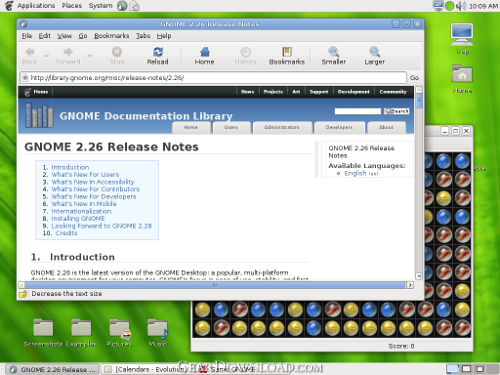Click the horizontal scrollbar of the page
The image size is (500, 375).
click(215, 285)
